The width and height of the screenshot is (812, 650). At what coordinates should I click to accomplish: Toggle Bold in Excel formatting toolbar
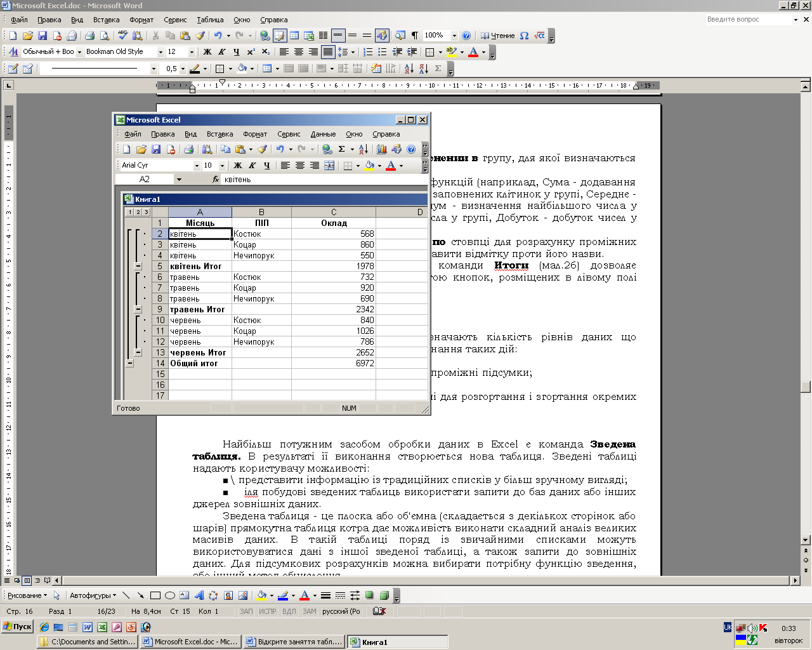pos(238,166)
